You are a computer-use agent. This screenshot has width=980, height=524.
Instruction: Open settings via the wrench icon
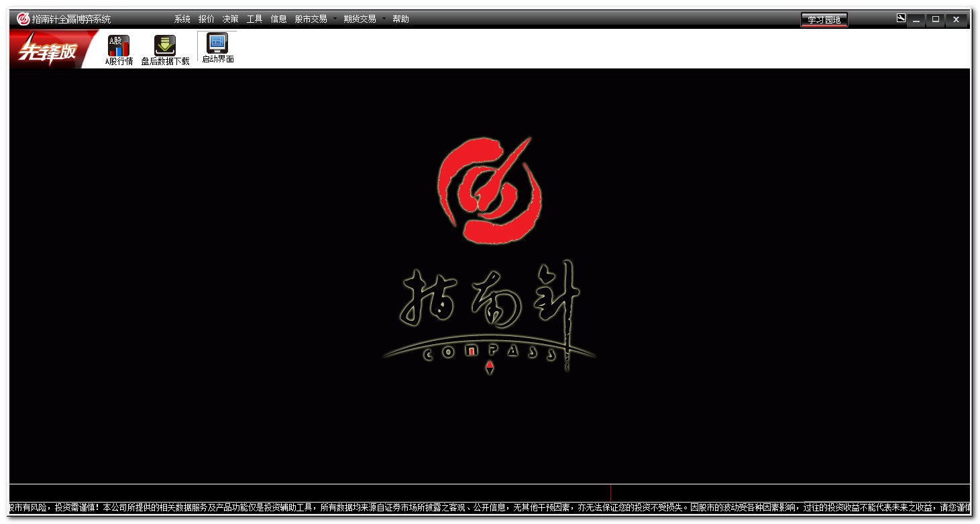click(900, 19)
